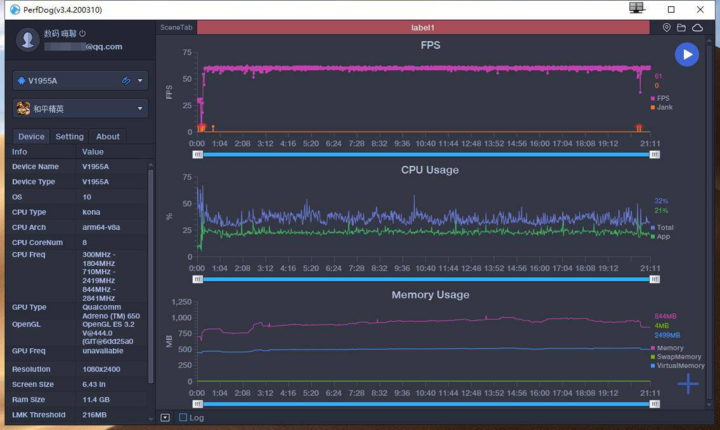Image resolution: width=720 pixels, height=430 pixels.
Task: Expand the bottom log panel arrow
Action: (x=165, y=418)
